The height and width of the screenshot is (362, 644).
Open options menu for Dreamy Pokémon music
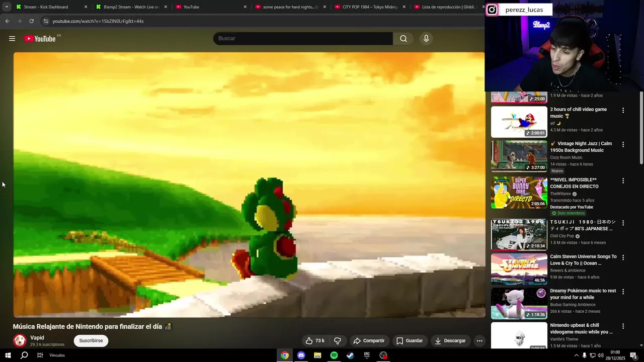pyautogui.click(x=623, y=292)
